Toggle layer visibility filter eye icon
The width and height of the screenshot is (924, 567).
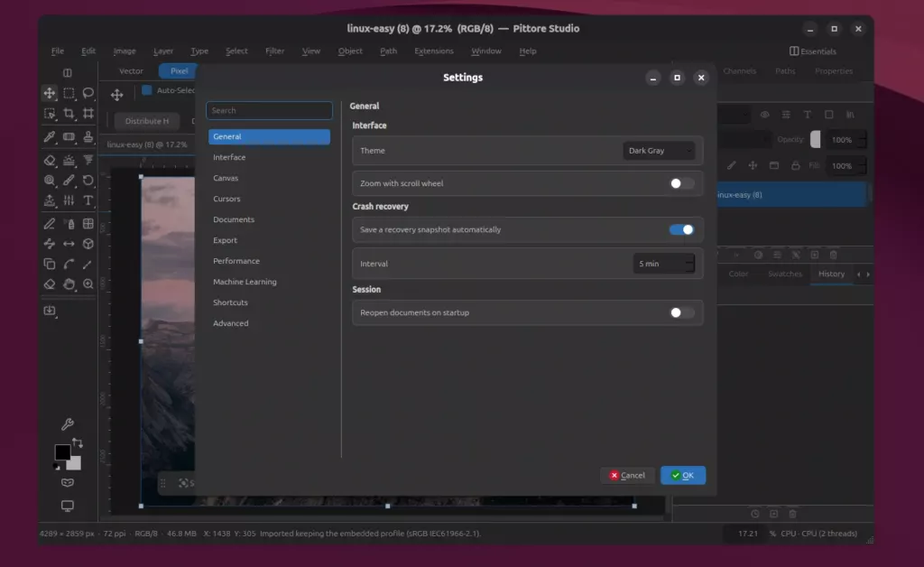[x=764, y=115]
